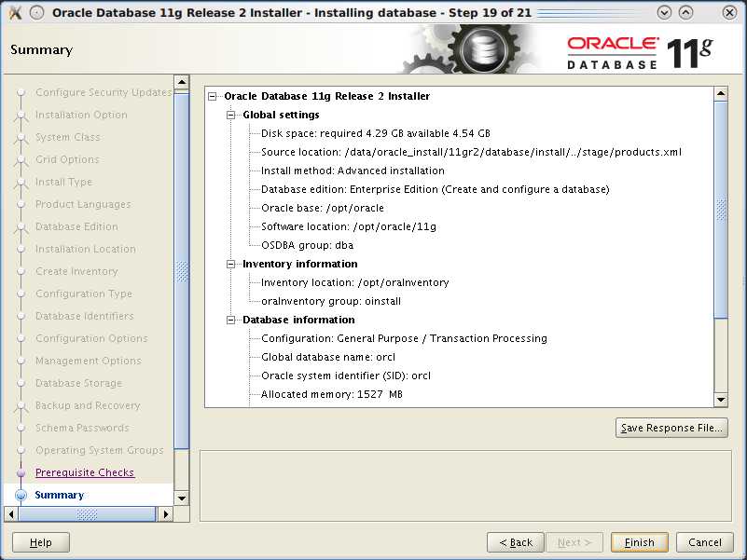Select the Disk space required 4.29 GB row
Screen dimensions: 747x560
pyautogui.click(x=376, y=134)
